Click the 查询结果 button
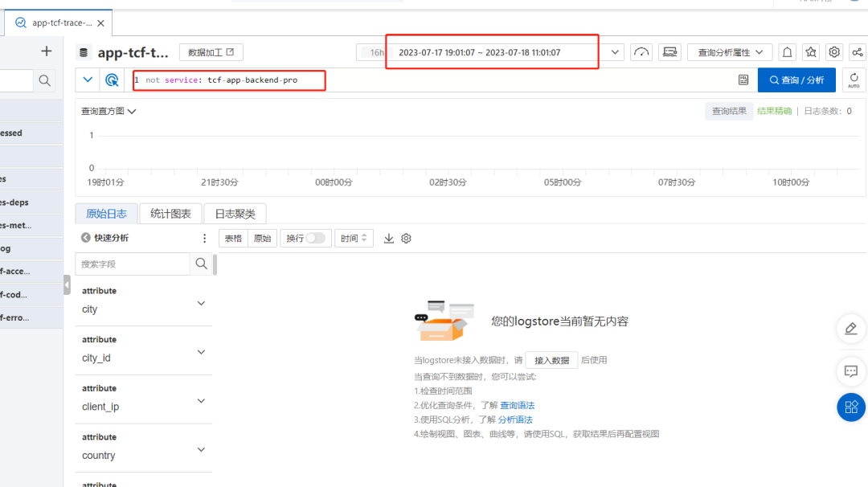 click(x=729, y=111)
